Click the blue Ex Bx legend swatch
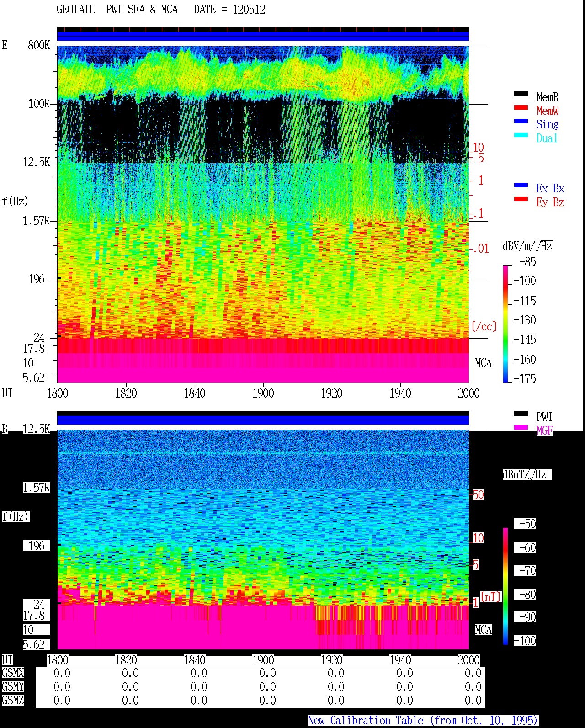This screenshot has width=585, height=728. click(x=521, y=186)
